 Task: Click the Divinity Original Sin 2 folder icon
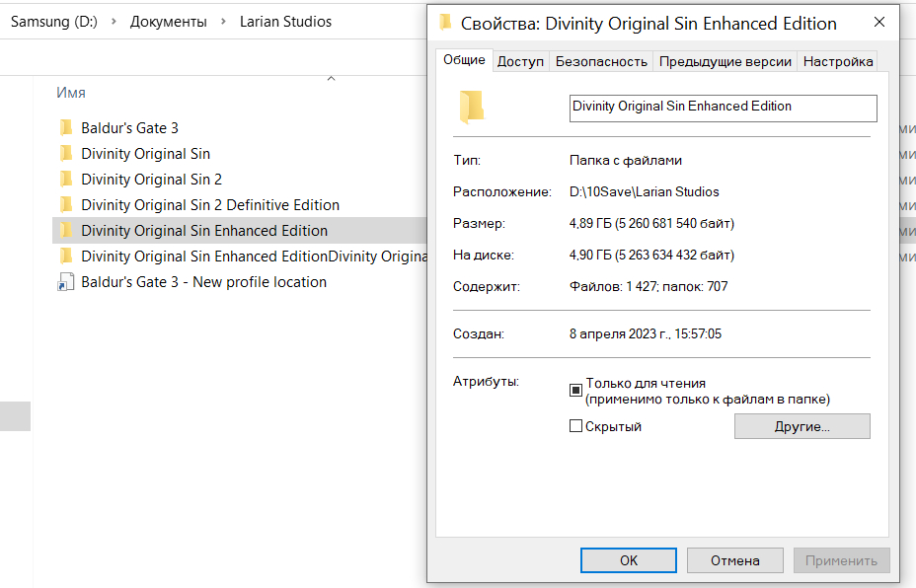[x=66, y=179]
